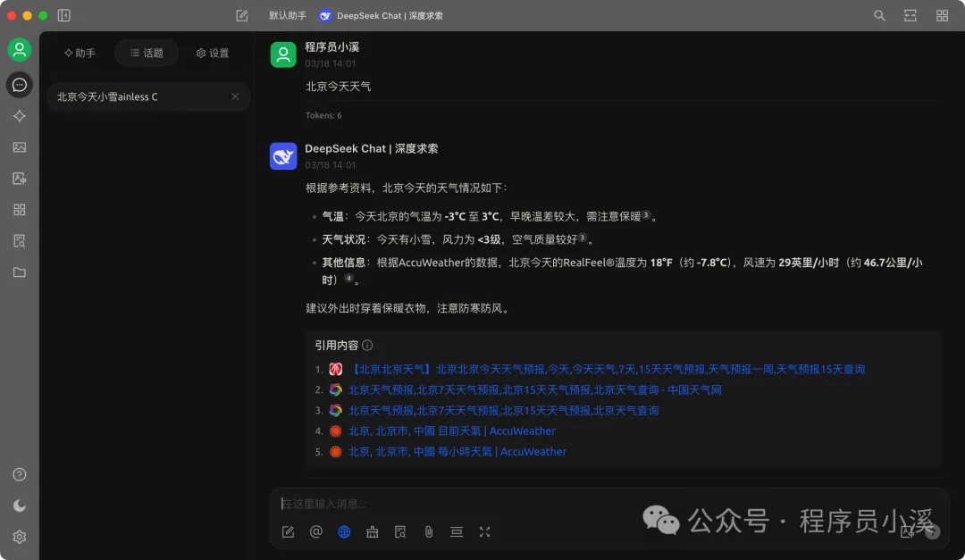Click the Tokens: 6 label
The width and height of the screenshot is (965, 560).
[323, 115]
